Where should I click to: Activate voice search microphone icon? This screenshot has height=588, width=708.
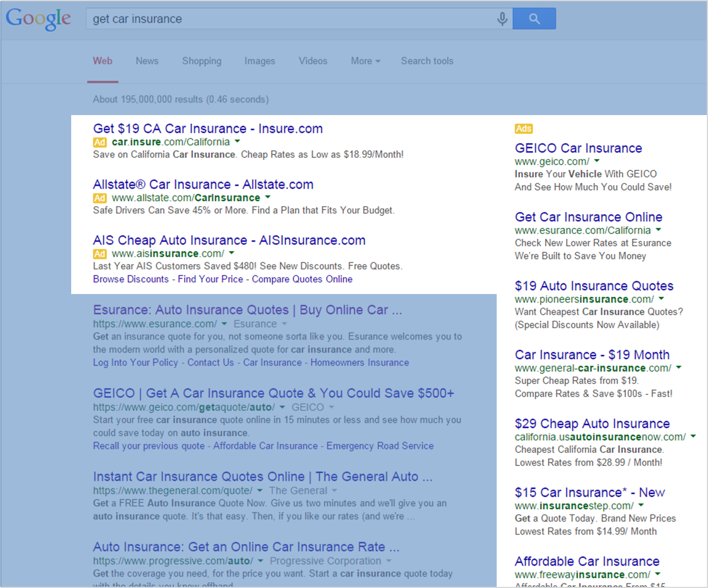502,19
